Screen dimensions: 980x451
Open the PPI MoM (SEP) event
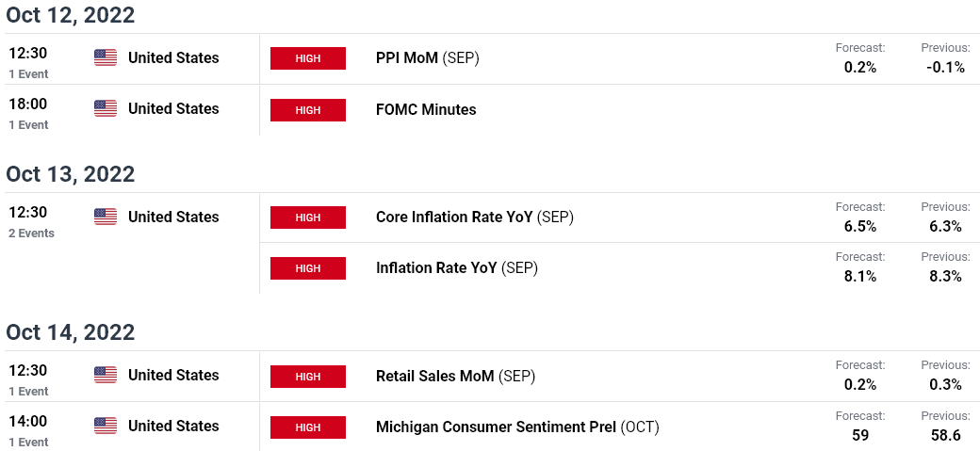(428, 58)
